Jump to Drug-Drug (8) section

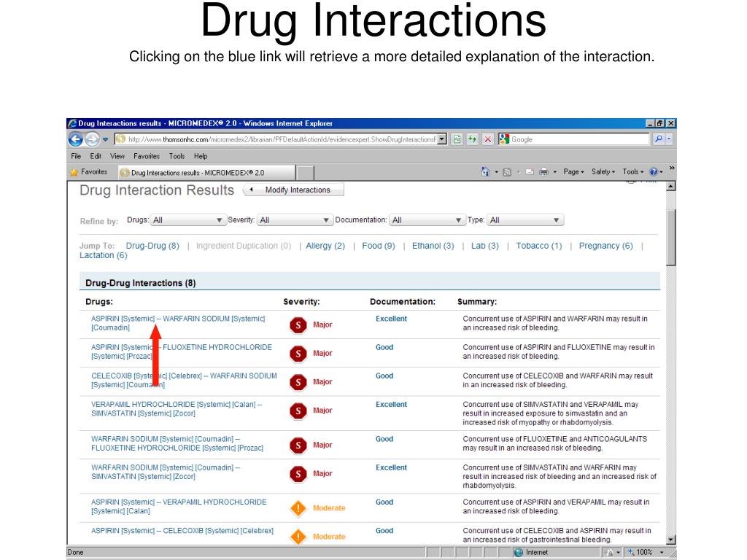coord(152,246)
